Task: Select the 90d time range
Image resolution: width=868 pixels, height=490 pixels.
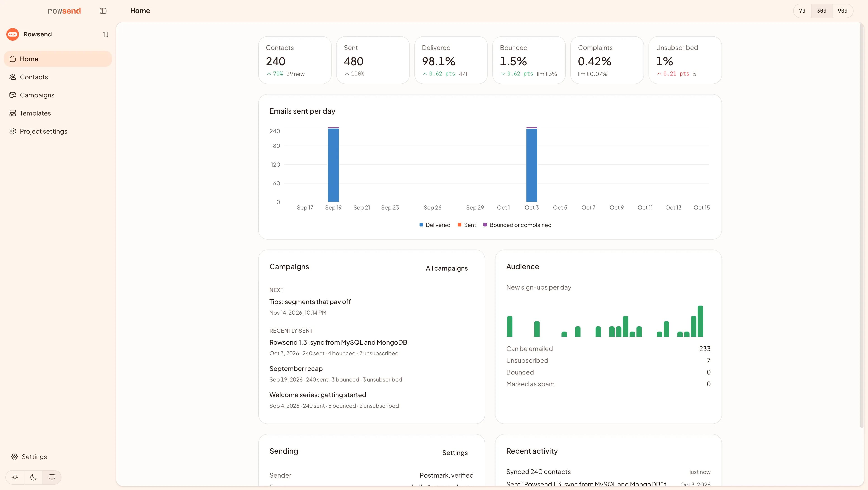Action: 842,11
